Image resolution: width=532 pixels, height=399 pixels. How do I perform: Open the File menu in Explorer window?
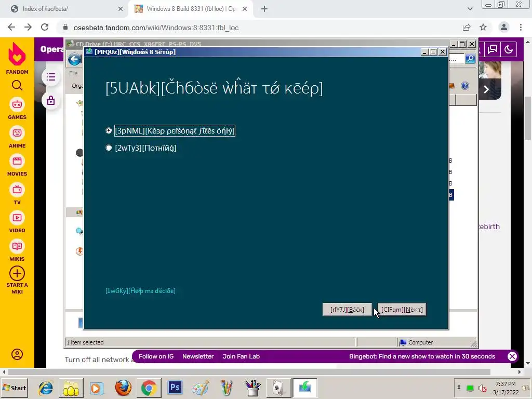(x=73, y=73)
